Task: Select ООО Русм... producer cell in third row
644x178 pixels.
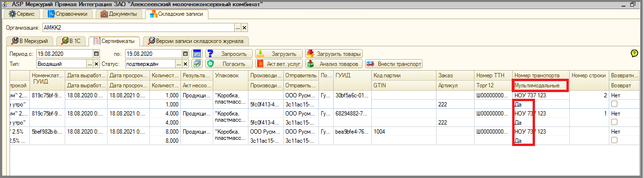Action: pyautogui.click(x=266, y=131)
